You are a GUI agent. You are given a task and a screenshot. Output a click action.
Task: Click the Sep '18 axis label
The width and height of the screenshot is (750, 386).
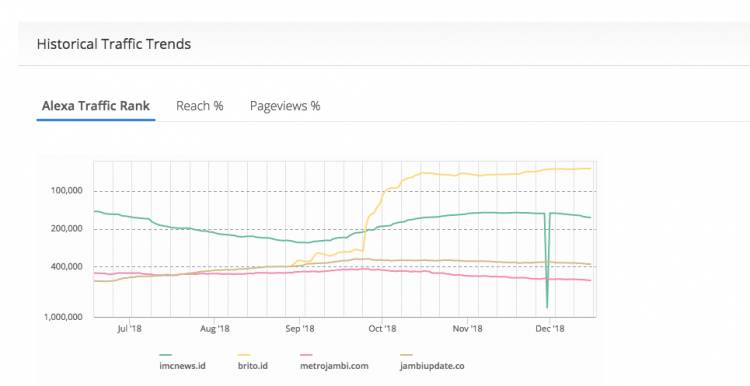pyautogui.click(x=300, y=329)
